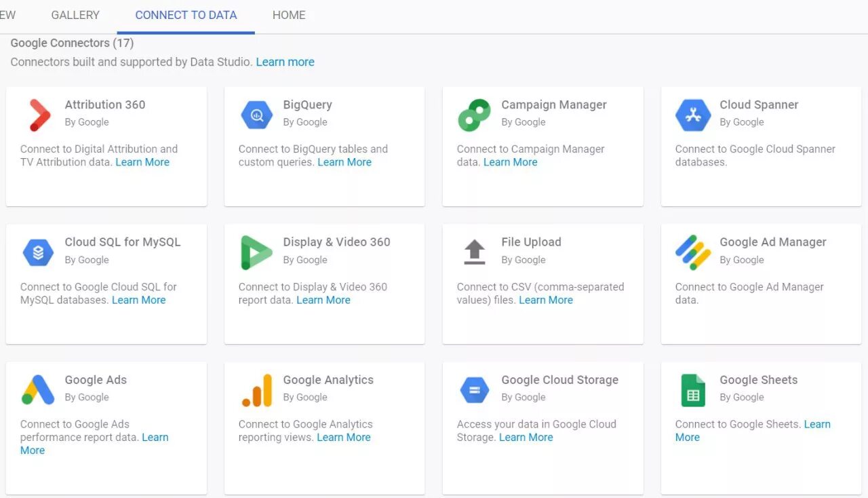Open the Learn more link under Google Connectors
Image resolution: width=868 pixels, height=498 pixels.
coord(285,62)
